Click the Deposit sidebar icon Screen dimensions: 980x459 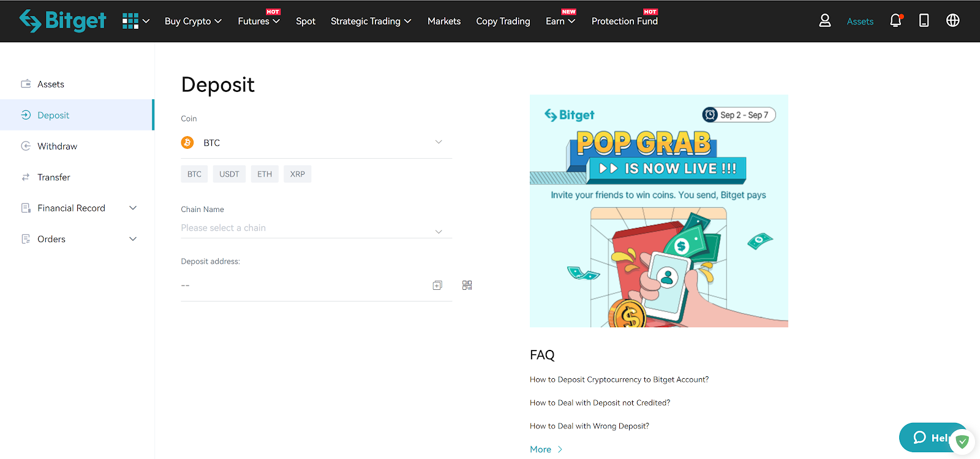pos(26,115)
